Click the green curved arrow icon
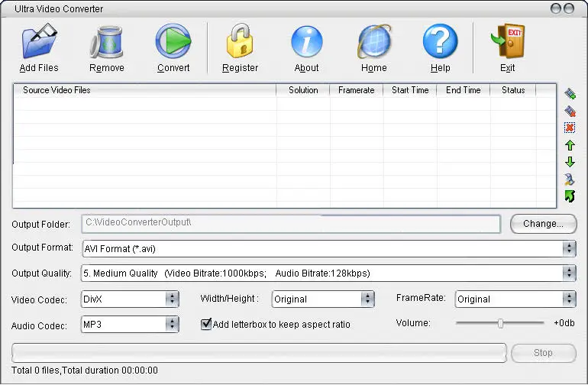588x385 pixels. tap(570, 196)
